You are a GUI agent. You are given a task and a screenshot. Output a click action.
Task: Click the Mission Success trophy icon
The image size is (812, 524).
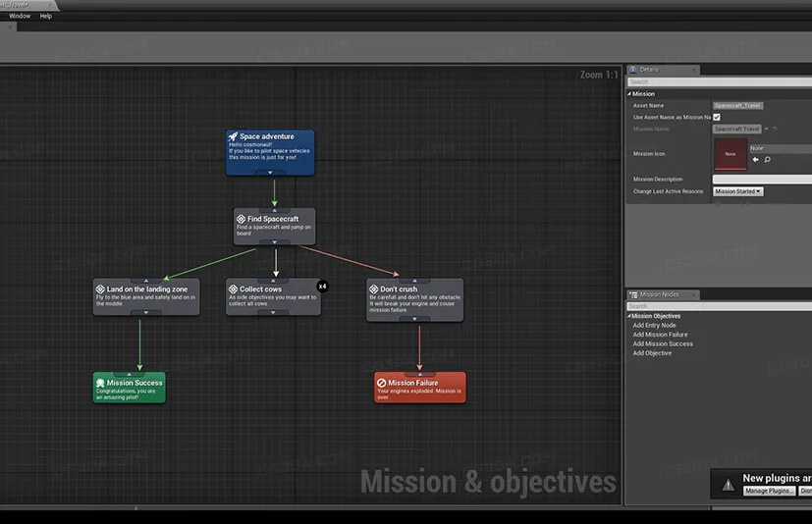pyautogui.click(x=100, y=383)
